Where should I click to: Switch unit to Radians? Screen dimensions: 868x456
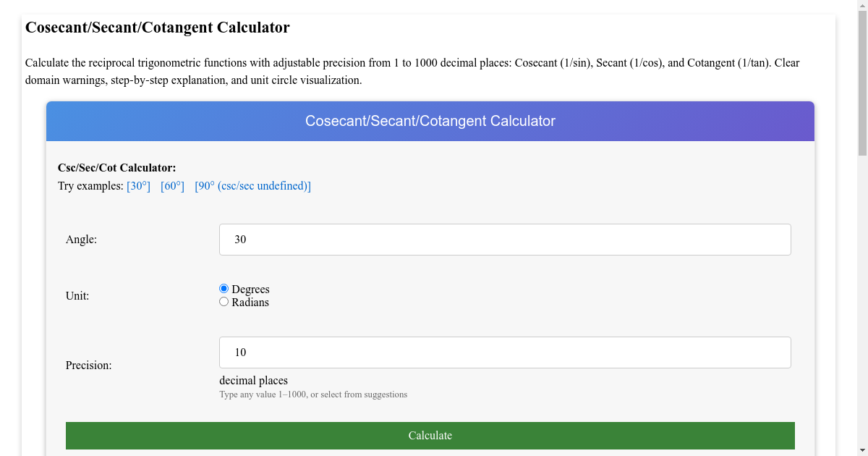pyautogui.click(x=224, y=301)
